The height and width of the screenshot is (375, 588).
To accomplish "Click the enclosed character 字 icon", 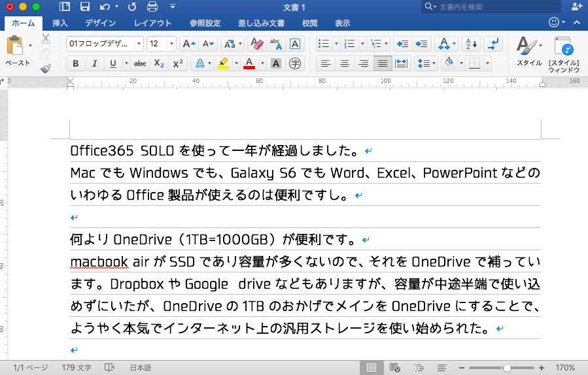I will pyautogui.click(x=295, y=63).
